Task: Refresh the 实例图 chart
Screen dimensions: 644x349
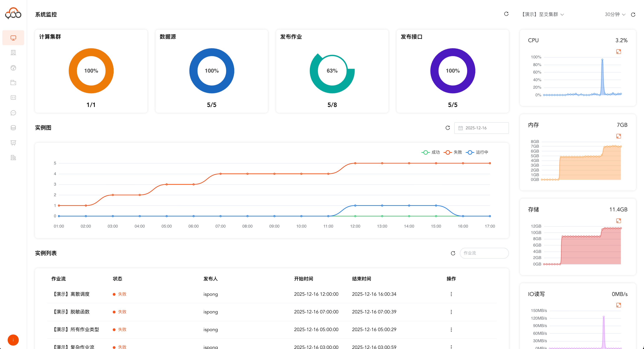Action: (x=448, y=128)
